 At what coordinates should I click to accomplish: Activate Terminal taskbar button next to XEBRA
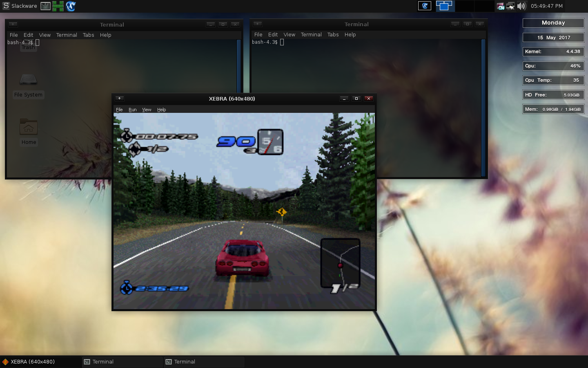(122, 362)
